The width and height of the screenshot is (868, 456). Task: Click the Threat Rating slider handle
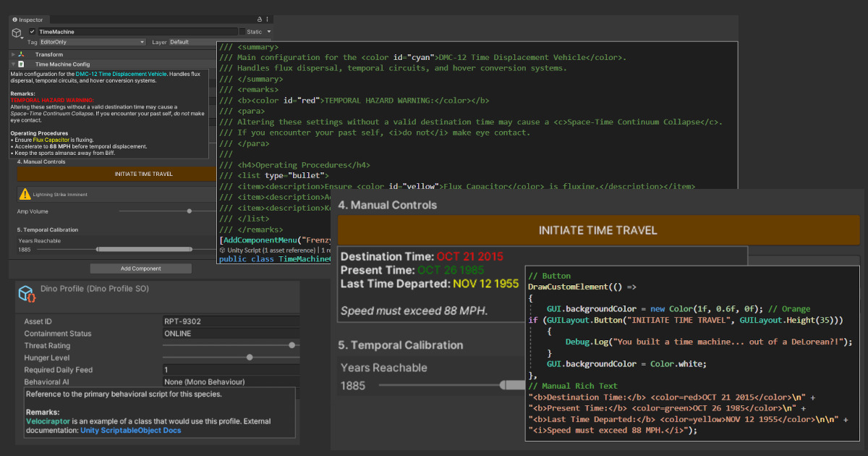pyautogui.click(x=292, y=345)
